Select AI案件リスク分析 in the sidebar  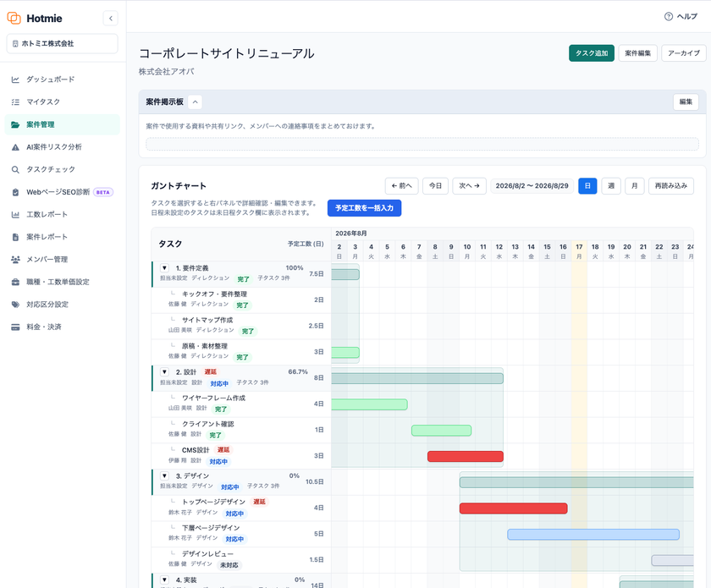62,147
